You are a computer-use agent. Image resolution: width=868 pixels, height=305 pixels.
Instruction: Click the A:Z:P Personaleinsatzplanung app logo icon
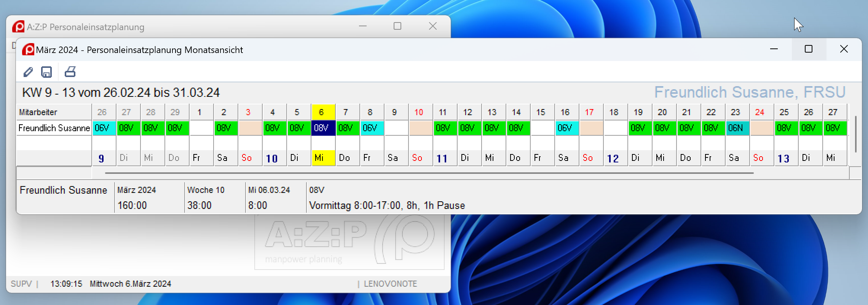coord(18,27)
